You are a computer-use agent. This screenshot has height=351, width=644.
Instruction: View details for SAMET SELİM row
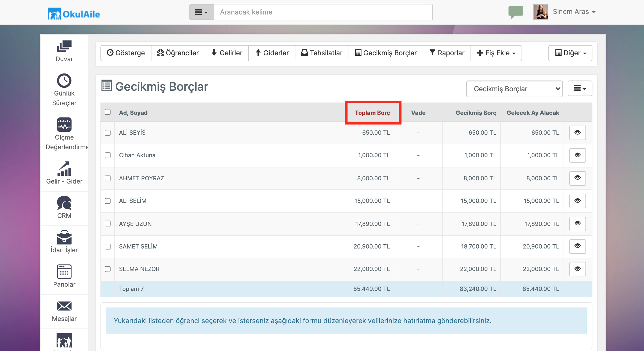pyautogui.click(x=577, y=246)
